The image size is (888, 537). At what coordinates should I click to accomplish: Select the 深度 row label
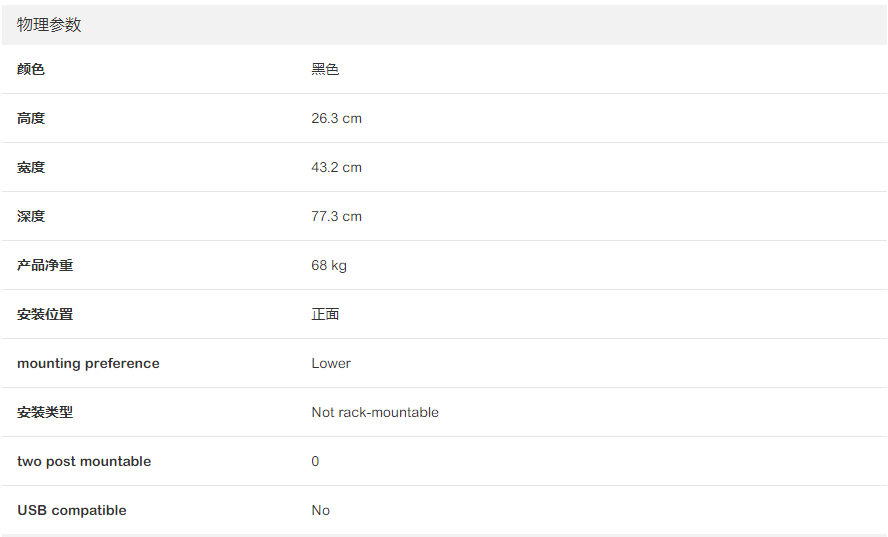pyautogui.click(x=31, y=216)
